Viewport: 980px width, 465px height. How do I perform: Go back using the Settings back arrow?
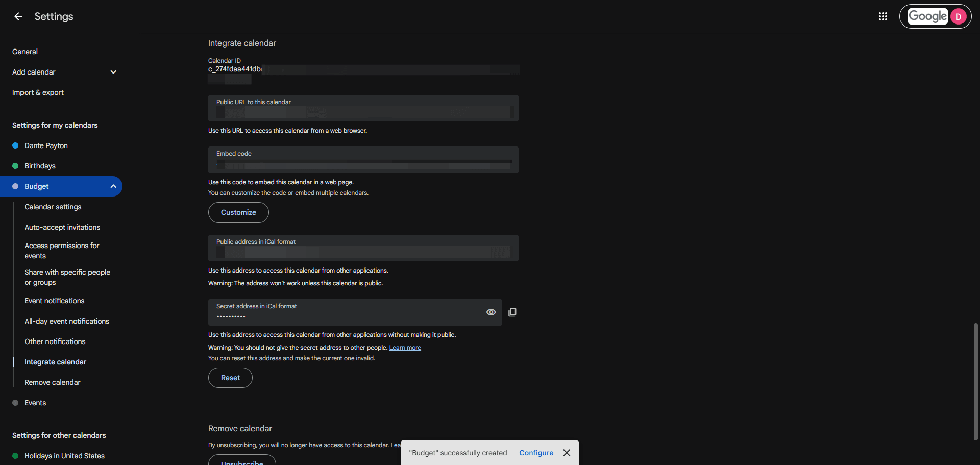click(x=18, y=16)
